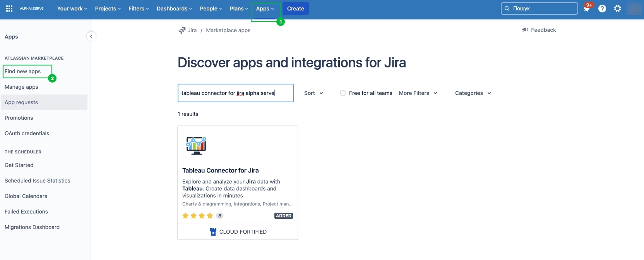The width and height of the screenshot is (644, 260).
Task: Click the Tableau card categories text
Action: [237, 204]
